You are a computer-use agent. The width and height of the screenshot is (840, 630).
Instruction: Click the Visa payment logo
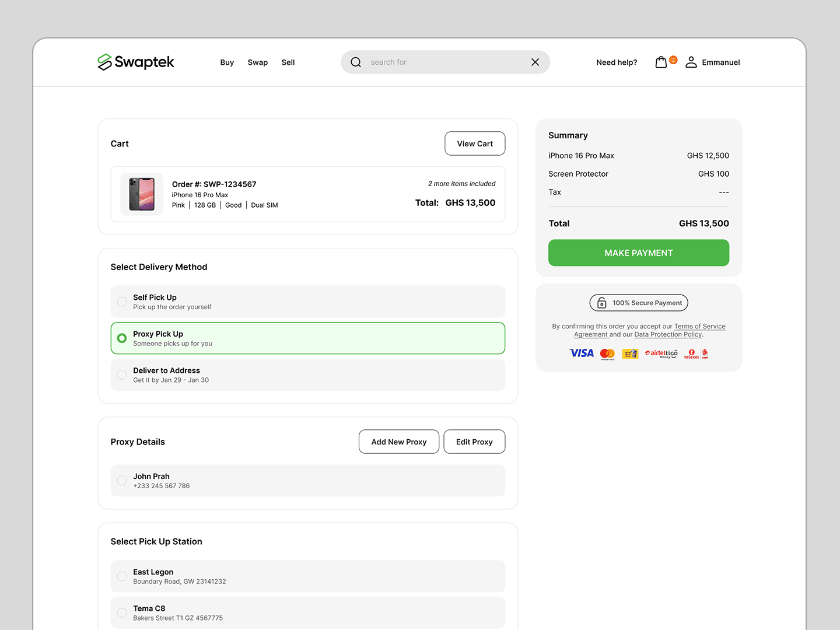point(582,353)
